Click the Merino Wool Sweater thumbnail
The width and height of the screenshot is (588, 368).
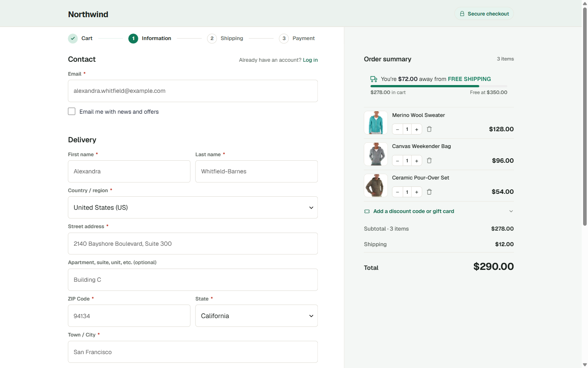tap(376, 123)
